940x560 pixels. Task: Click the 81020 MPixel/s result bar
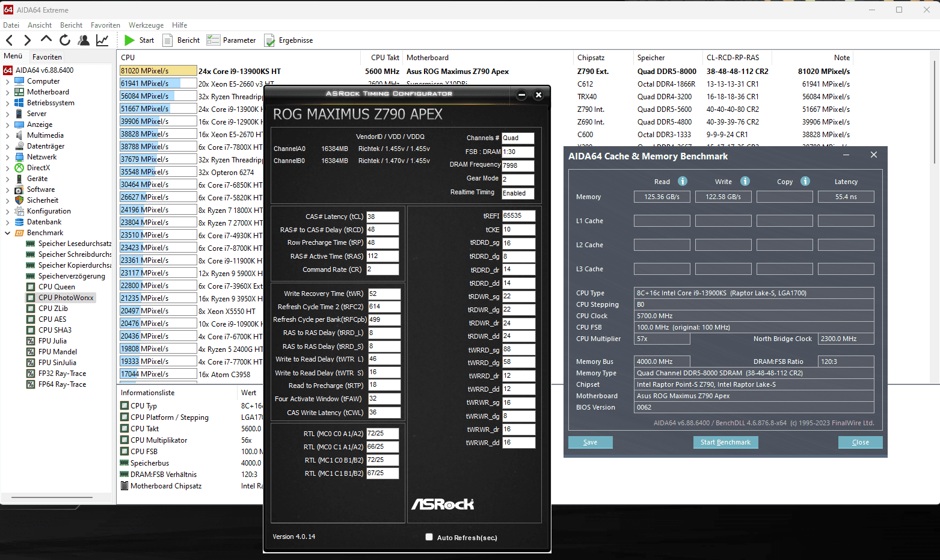click(158, 71)
